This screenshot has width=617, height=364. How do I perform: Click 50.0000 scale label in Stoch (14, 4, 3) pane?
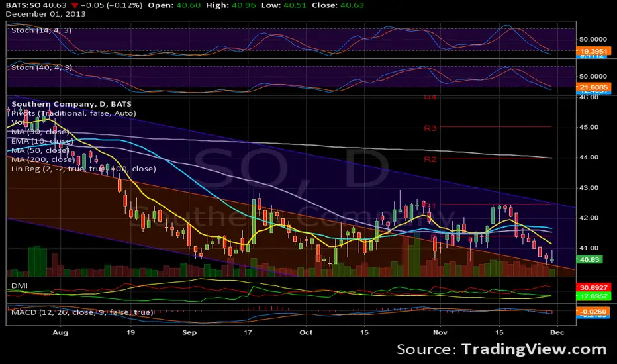593,39
